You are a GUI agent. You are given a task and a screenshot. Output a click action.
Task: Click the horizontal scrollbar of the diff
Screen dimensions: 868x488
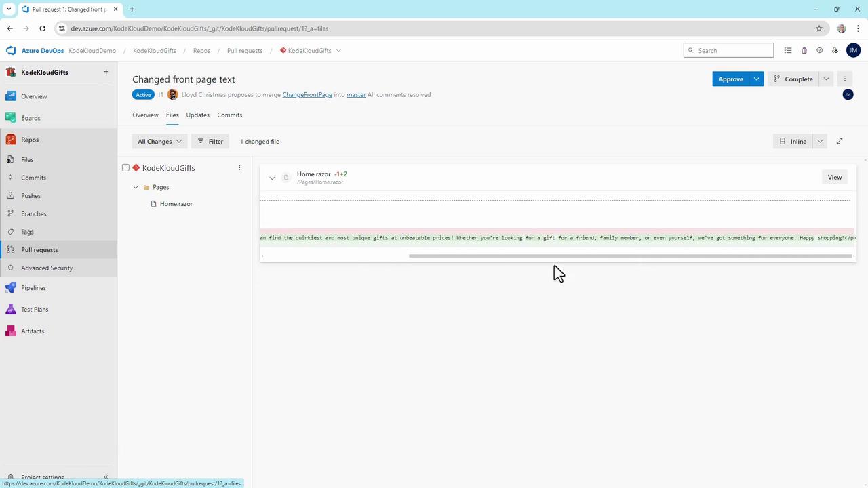click(x=630, y=256)
